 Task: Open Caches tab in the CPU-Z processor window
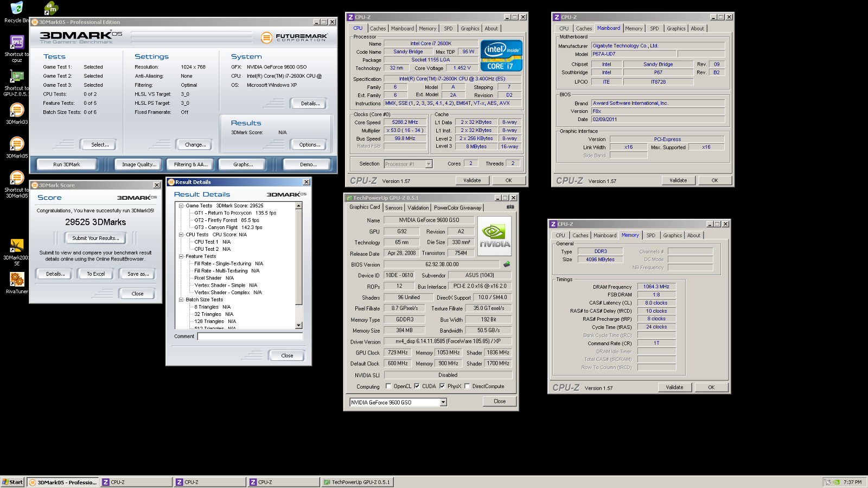pyautogui.click(x=378, y=29)
